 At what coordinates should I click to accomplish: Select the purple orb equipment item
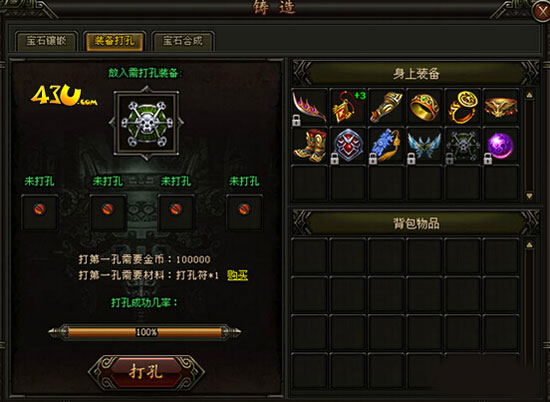click(x=501, y=146)
